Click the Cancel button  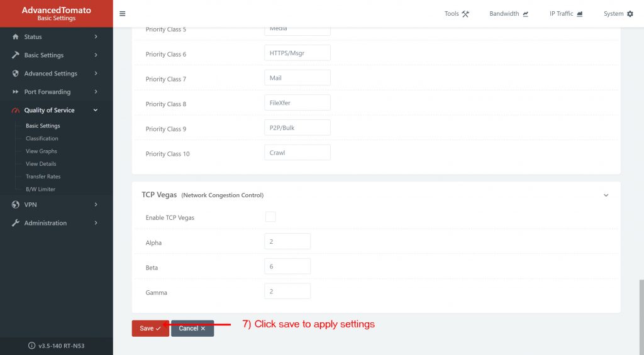coord(192,329)
